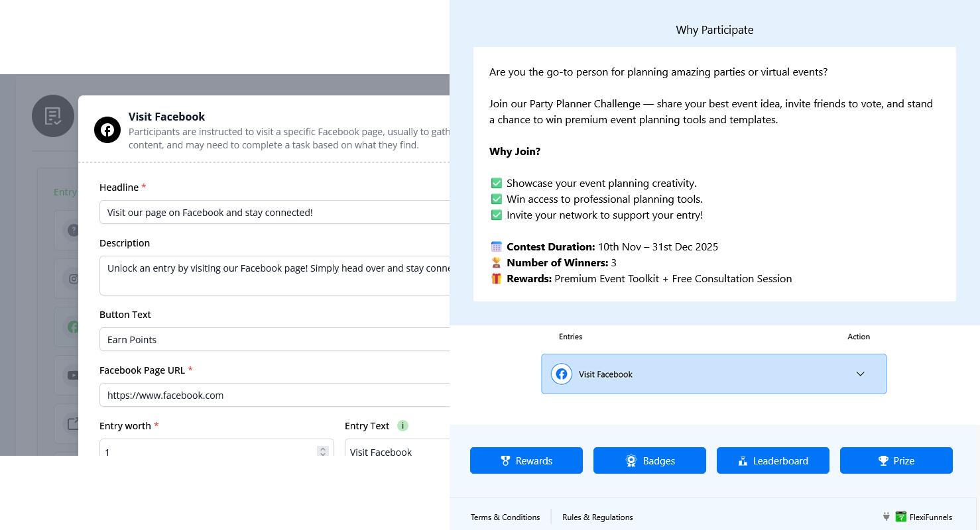Screen dimensions: 980x530
Task: Expand the Visit Facebook entry chevron
Action: click(860, 374)
